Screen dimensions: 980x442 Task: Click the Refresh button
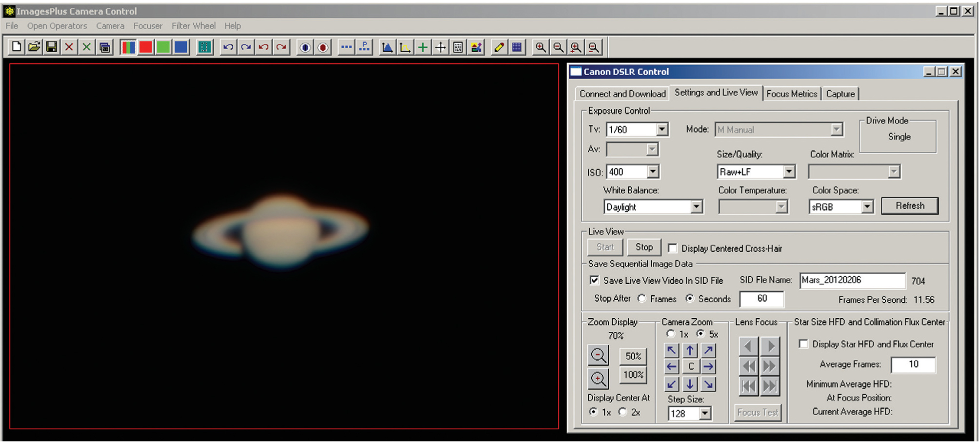point(910,206)
